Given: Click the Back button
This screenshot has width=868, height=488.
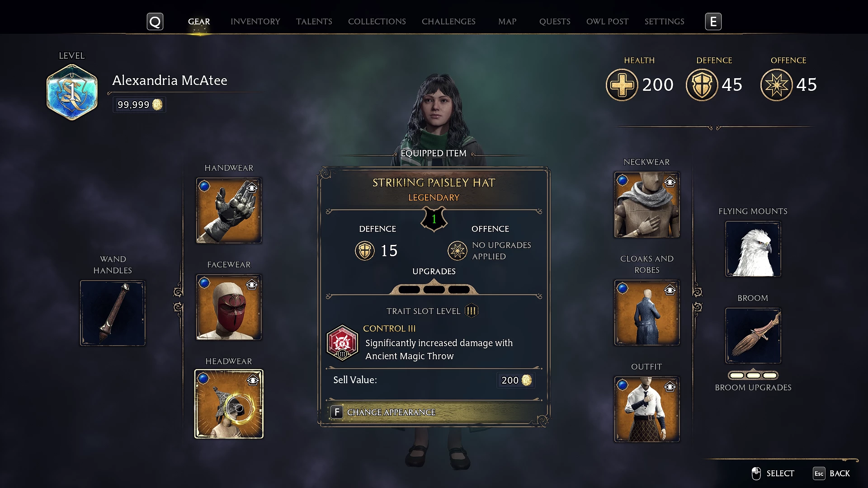Looking at the screenshot, I should pos(831,474).
